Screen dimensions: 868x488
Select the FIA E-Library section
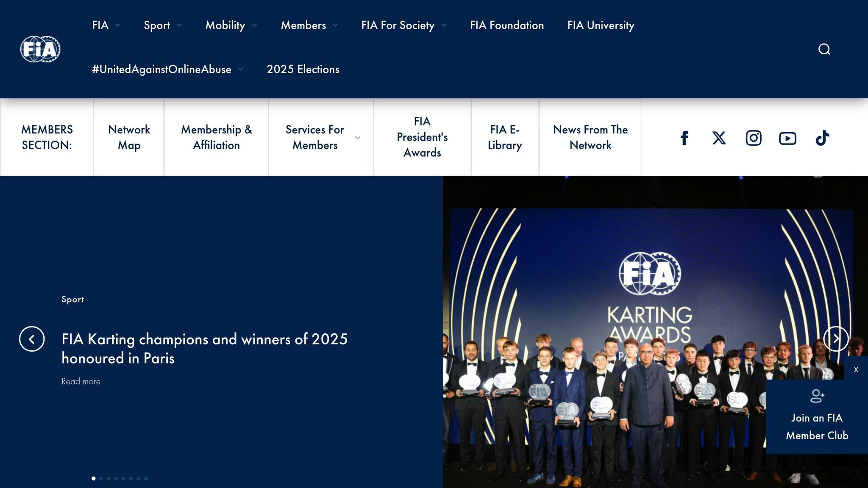coord(505,137)
